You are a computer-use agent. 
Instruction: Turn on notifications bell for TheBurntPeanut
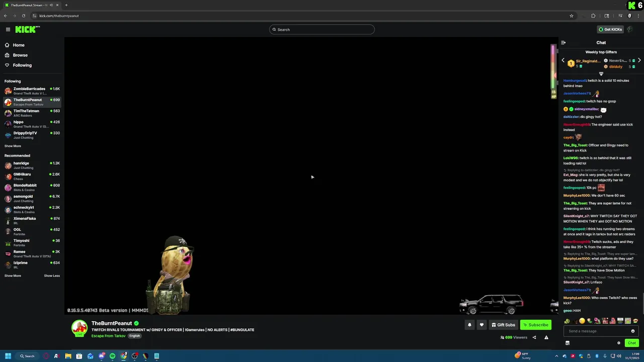pos(469,325)
